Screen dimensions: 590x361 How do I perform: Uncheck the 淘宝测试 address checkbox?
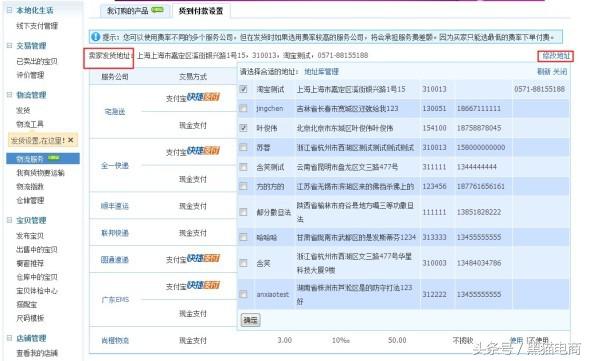tap(244, 89)
